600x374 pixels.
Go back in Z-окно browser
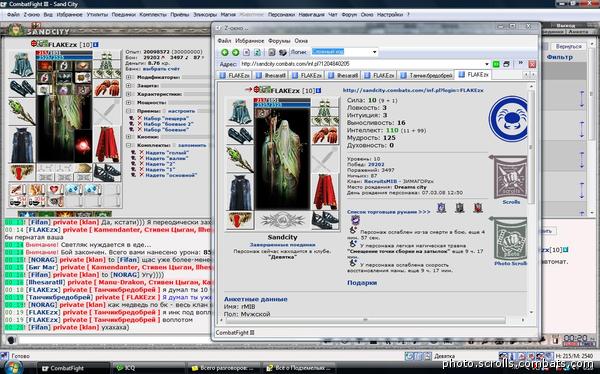point(225,52)
